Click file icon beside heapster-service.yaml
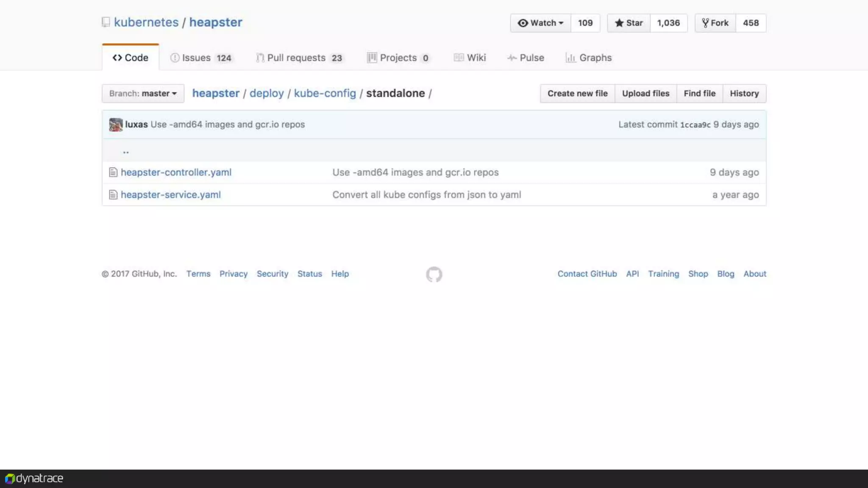This screenshot has width=868, height=488. (x=113, y=195)
